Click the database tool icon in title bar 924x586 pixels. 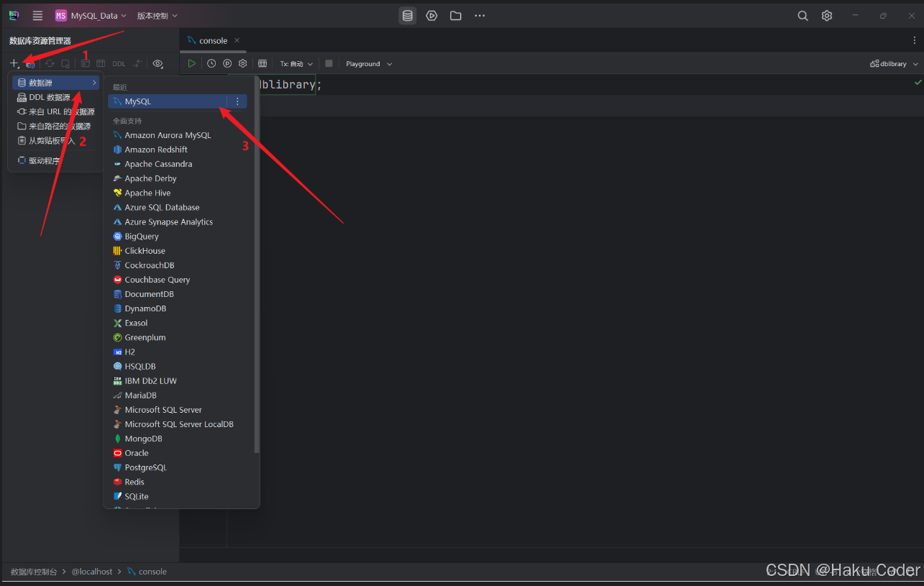click(408, 16)
